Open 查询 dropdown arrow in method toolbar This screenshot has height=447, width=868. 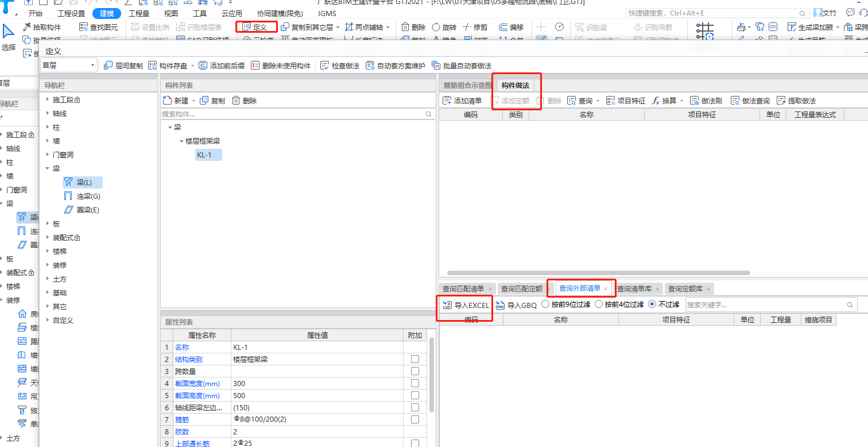tap(598, 101)
